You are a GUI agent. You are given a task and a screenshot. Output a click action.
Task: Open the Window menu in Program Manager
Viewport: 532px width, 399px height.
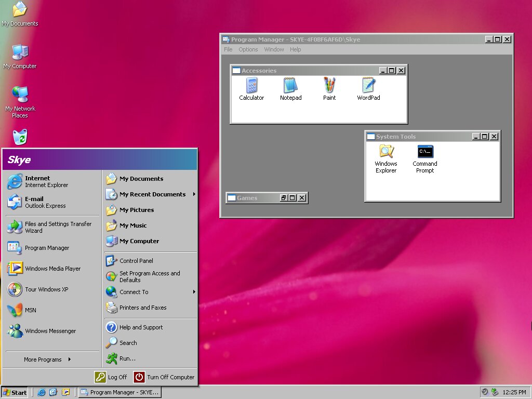point(274,49)
